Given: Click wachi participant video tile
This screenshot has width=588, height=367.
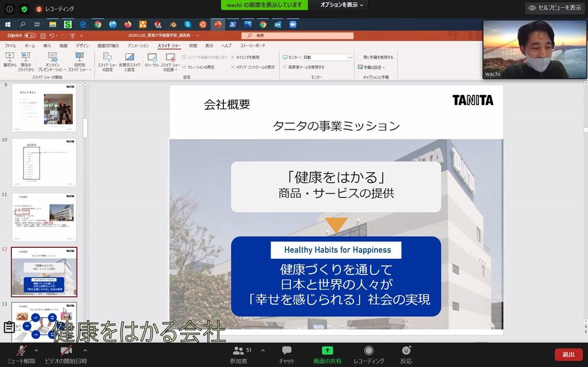Looking at the screenshot, I should (x=535, y=50).
